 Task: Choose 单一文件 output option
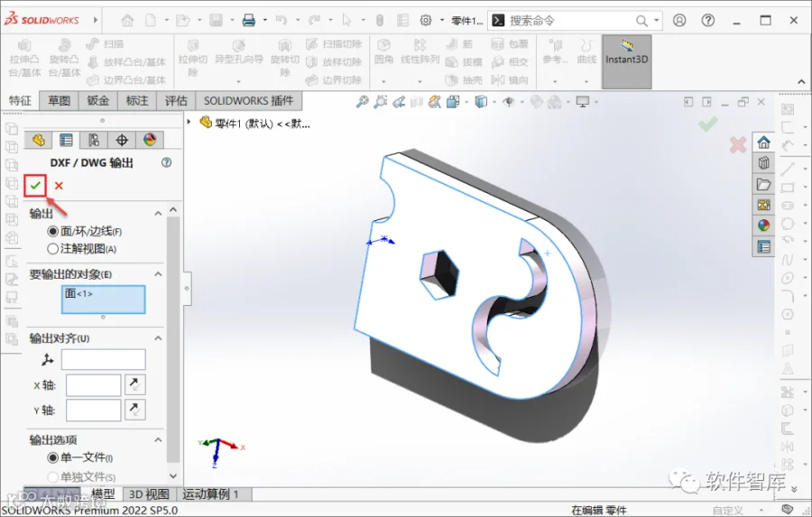pyautogui.click(x=52, y=457)
